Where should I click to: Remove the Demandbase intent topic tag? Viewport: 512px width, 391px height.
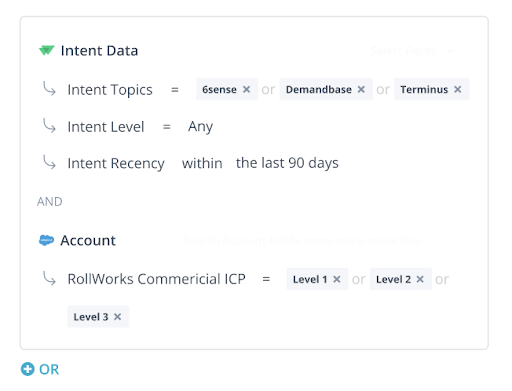(361, 89)
